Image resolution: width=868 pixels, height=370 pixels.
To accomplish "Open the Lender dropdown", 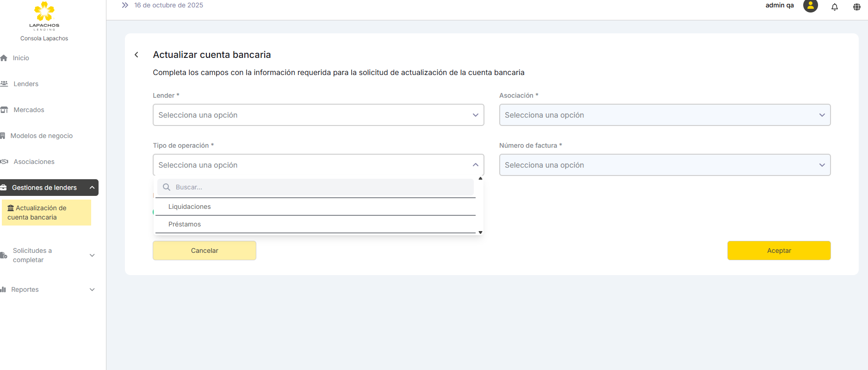I will tap(318, 115).
